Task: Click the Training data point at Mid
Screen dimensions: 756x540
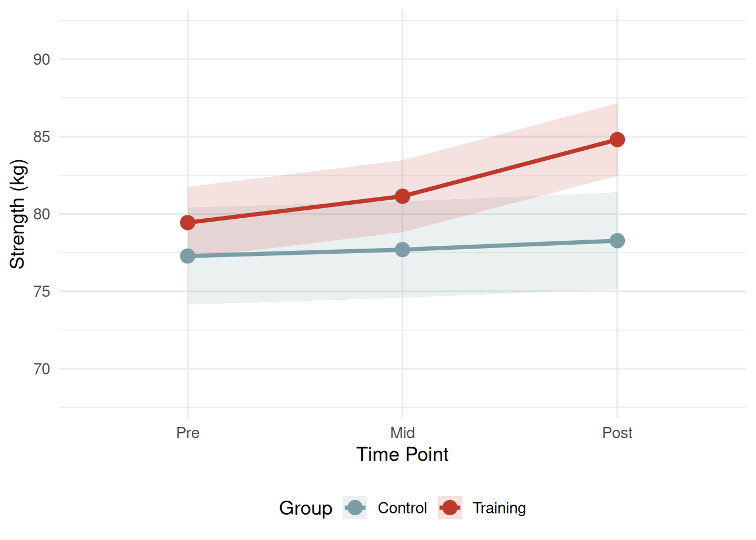Action: pos(402,196)
